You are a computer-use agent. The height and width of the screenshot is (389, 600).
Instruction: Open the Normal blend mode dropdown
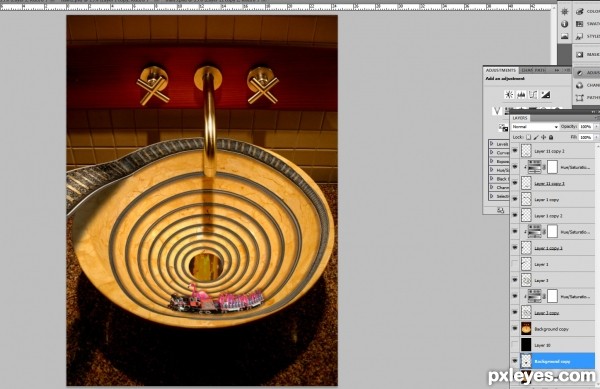coord(535,127)
